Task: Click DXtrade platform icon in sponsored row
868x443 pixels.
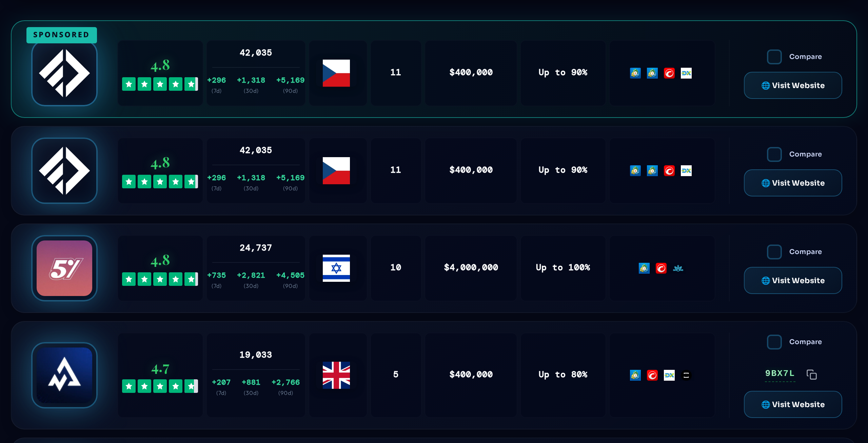Action: [686, 73]
